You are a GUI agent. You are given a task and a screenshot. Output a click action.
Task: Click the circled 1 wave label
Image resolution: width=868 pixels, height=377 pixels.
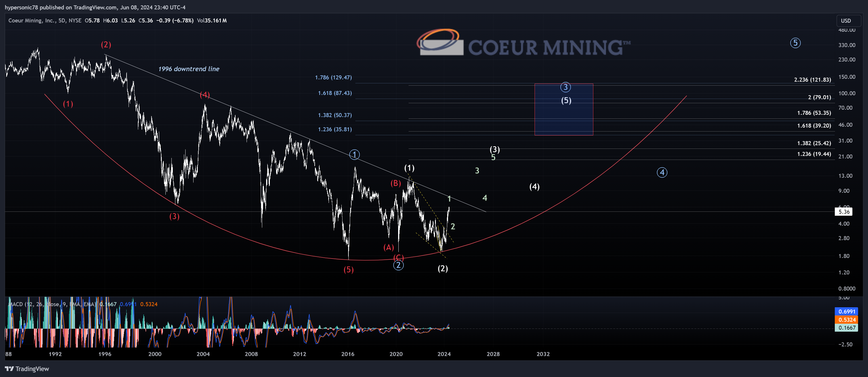(x=354, y=154)
